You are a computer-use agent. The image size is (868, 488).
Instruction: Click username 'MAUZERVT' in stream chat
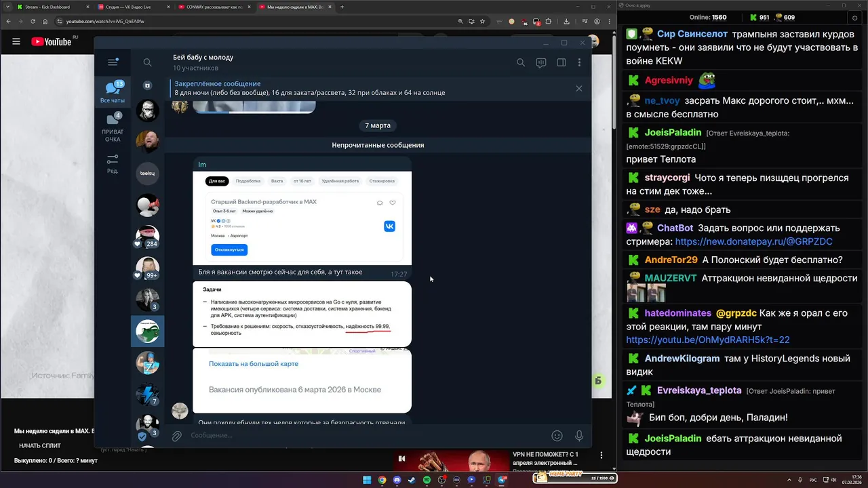pos(670,278)
